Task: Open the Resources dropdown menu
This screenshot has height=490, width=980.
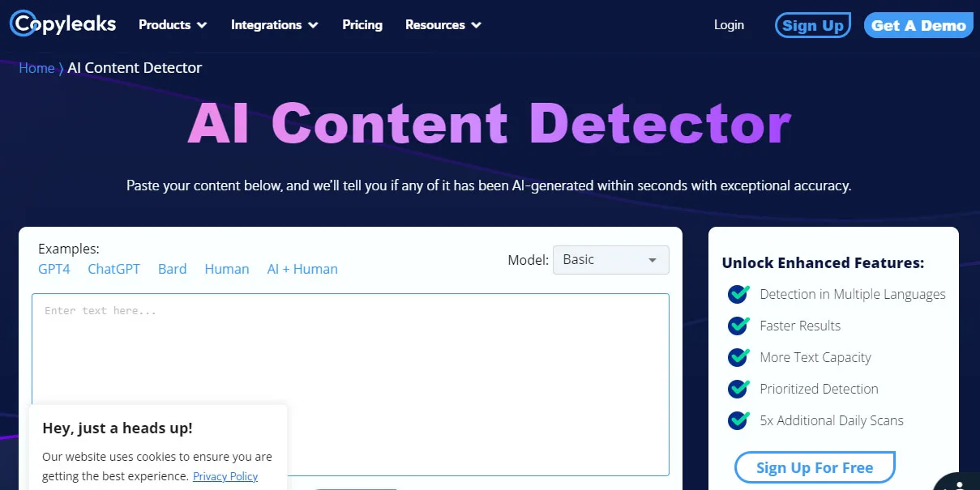Action: (x=443, y=25)
